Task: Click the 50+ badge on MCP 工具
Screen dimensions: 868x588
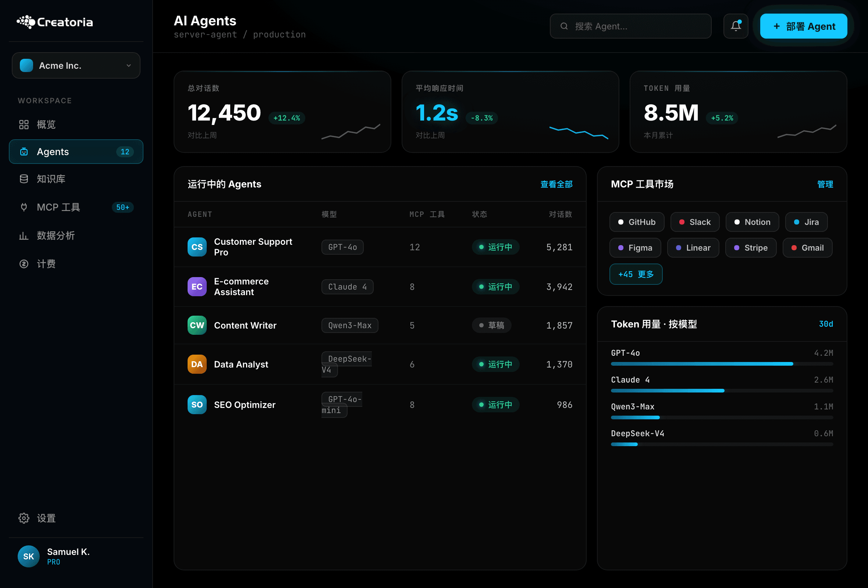Action: coord(122,207)
